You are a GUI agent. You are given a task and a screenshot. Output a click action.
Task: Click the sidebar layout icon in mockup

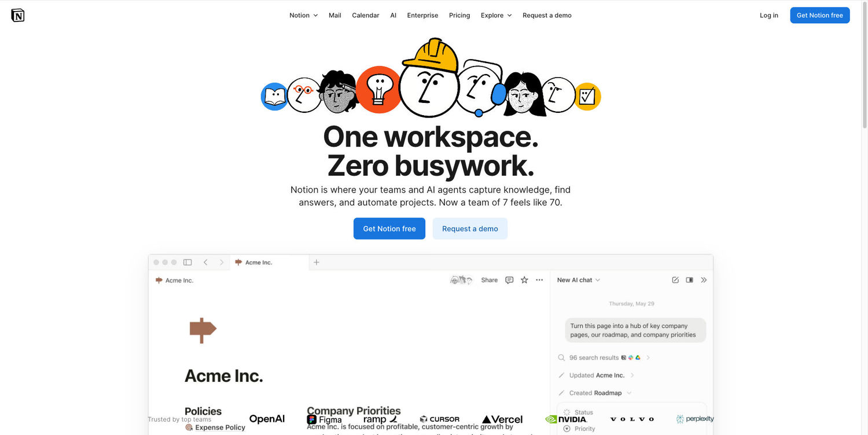pyautogui.click(x=187, y=262)
